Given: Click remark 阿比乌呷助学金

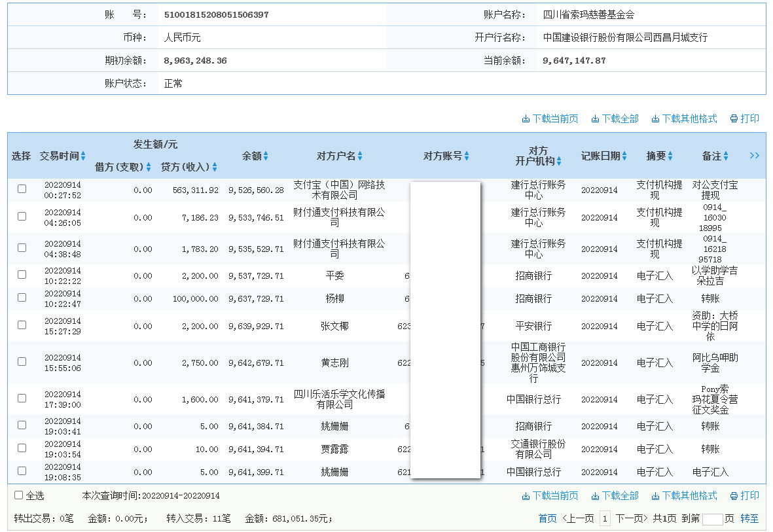Looking at the screenshot, I should pos(715,363).
